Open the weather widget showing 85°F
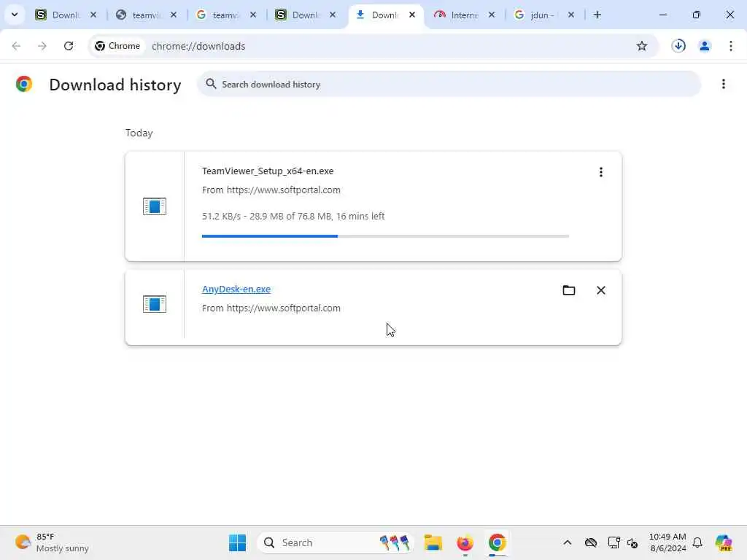Viewport: 747px width, 560px height. 52,542
